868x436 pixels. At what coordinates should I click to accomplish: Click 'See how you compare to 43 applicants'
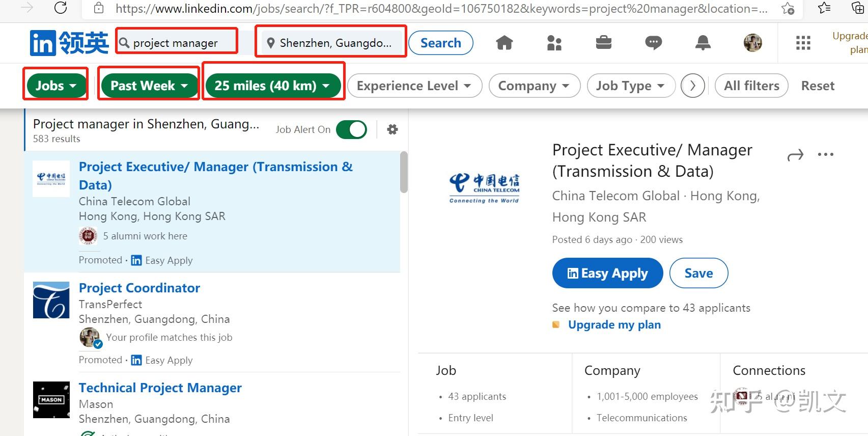tap(651, 308)
